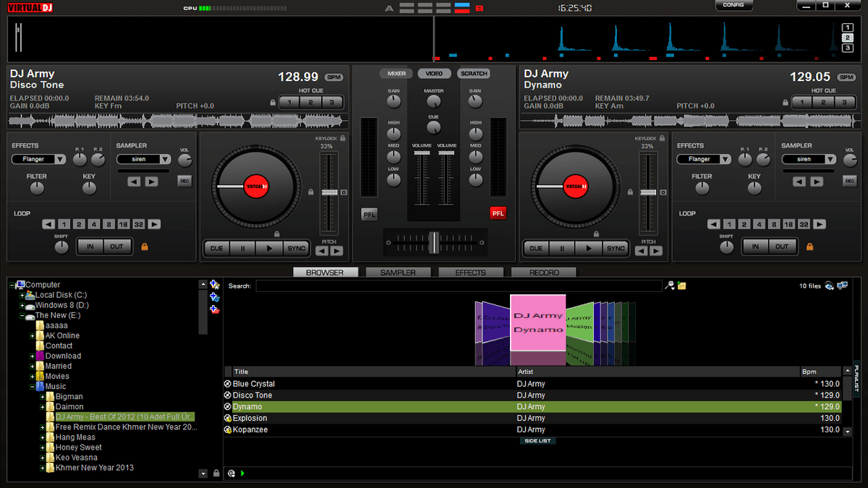Create a filter folder with the red-plus icon
The image size is (868, 488).
coord(213,309)
